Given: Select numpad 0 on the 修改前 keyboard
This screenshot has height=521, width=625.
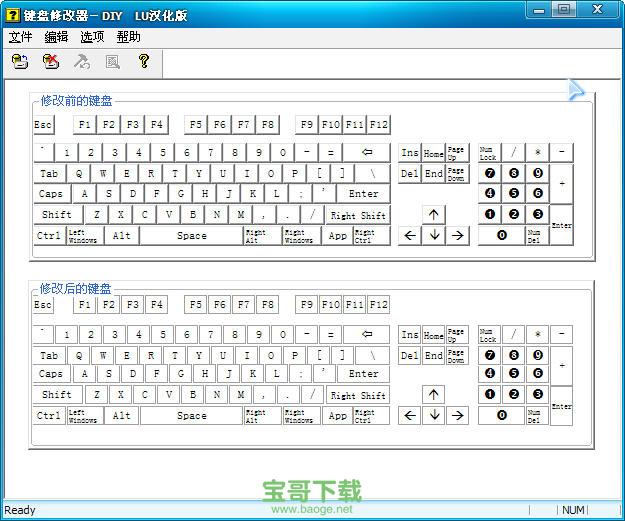Looking at the screenshot, I should (501, 236).
